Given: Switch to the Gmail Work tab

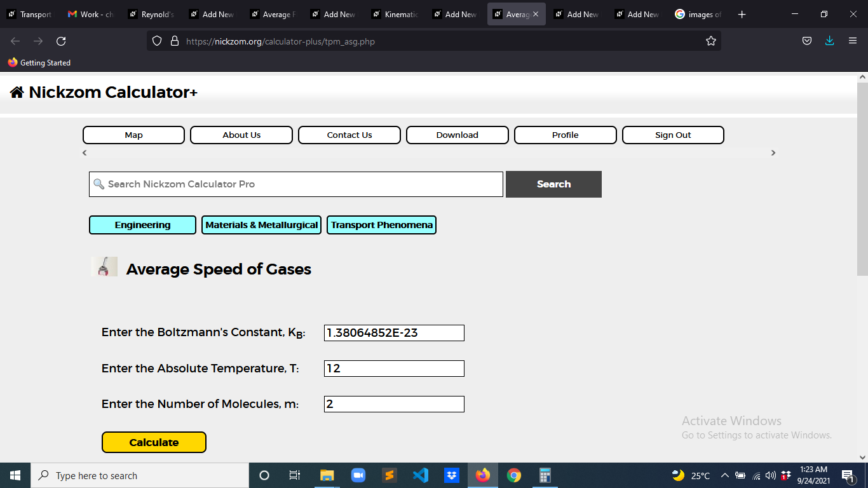Looking at the screenshot, I should [90, 14].
